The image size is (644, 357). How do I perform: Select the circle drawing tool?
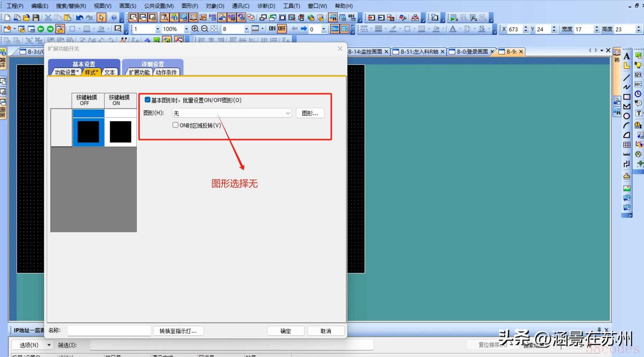coord(627,116)
